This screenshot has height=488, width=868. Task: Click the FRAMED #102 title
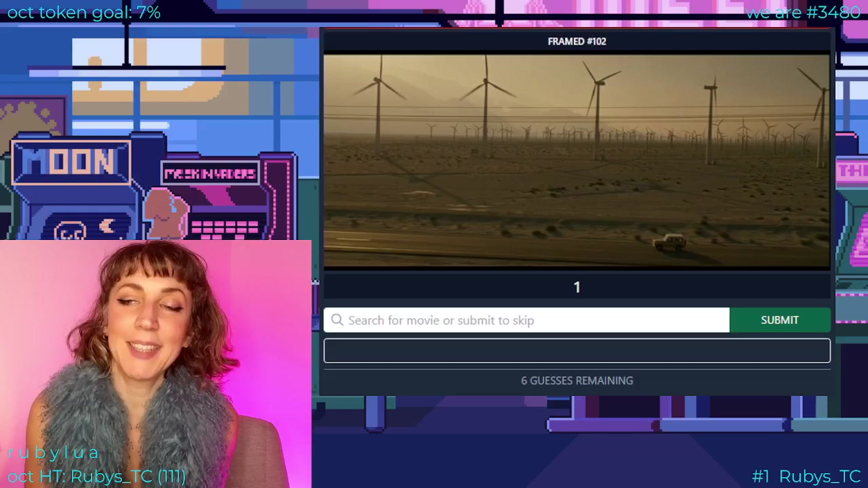tap(577, 42)
